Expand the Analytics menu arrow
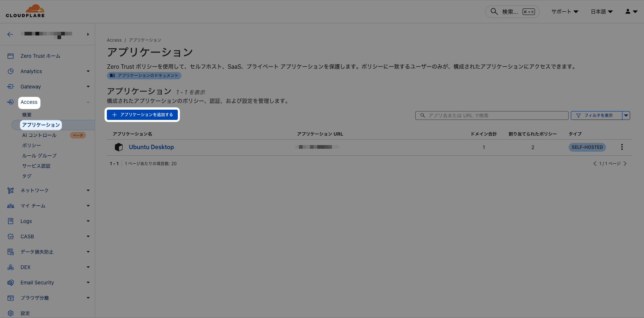Viewport: 644px width, 318px height. tap(88, 71)
